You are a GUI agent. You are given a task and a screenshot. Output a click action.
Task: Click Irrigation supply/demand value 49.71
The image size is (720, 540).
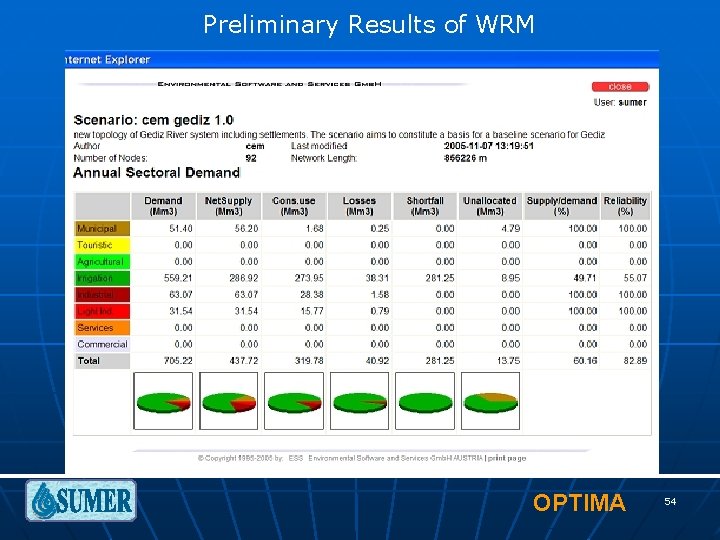(x=585, y=278)
